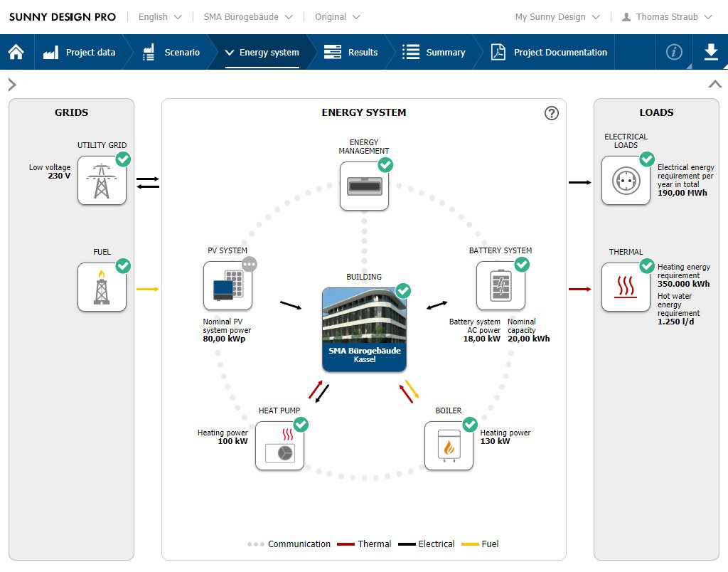Click the Utility Grid green checkmark badge
The image size is (728, 572).
(123, 159)
